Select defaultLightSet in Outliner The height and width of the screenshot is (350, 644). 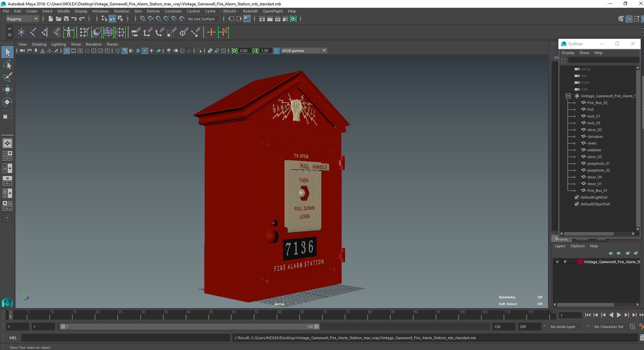(x=594, y=197)
